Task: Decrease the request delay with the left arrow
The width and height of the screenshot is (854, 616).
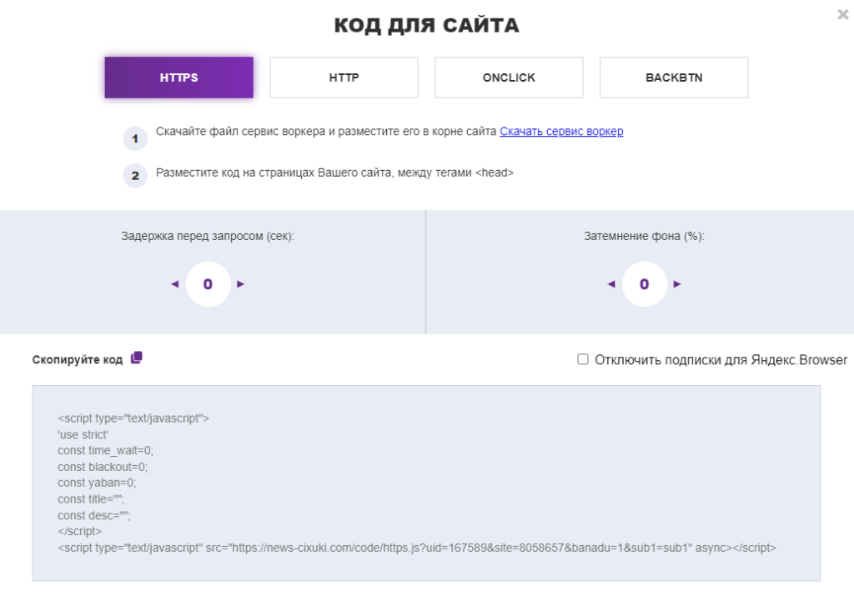Action: point(175,284)
